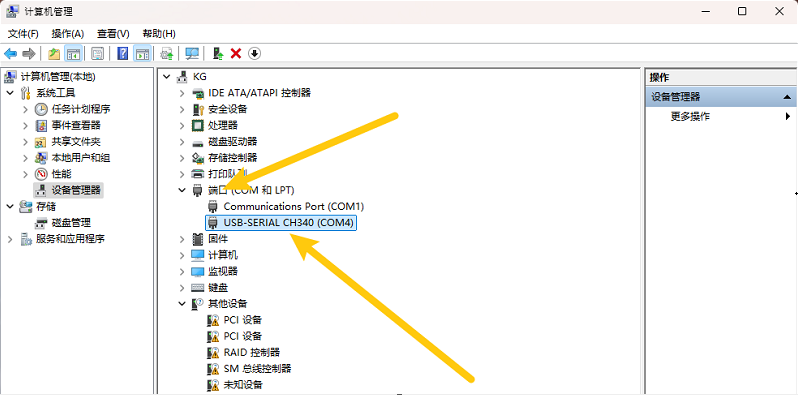Collapse the KG computer node
798x395 pixels.
[166, 77]
